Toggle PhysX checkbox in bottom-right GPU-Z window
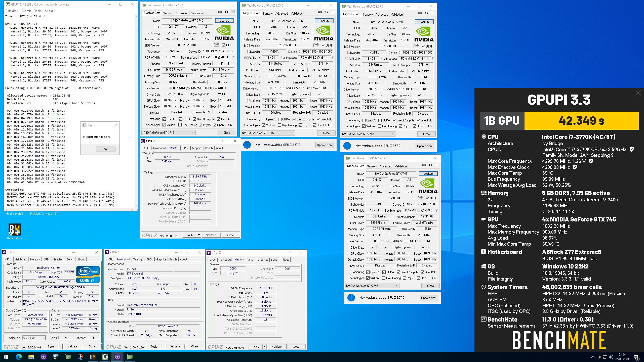The height and width of the screenshot is (362, 644). (x=404, y=278)
